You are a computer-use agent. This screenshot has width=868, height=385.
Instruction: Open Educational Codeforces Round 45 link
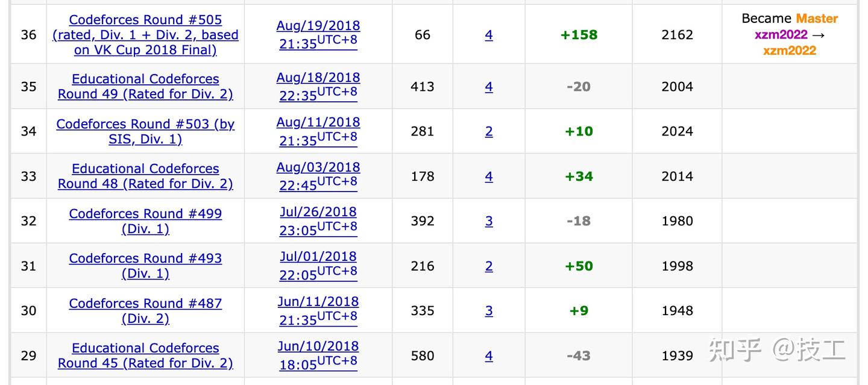(x=145, y=355)
